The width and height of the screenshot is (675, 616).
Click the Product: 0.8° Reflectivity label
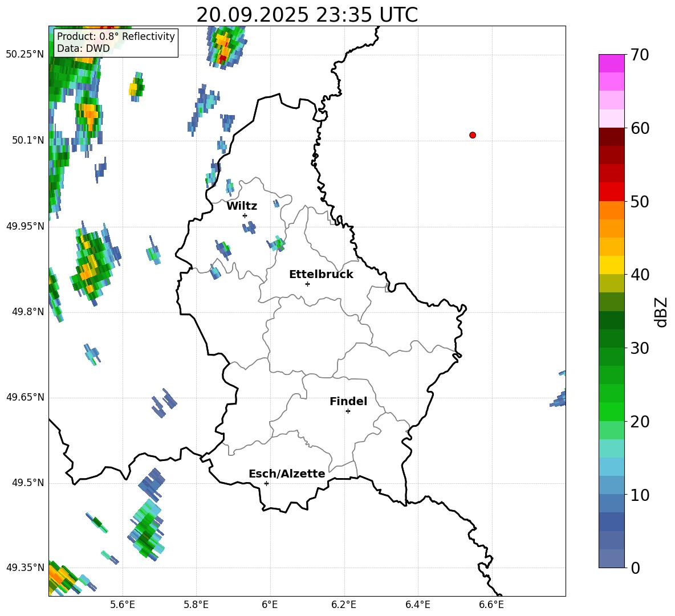(116, 36)
